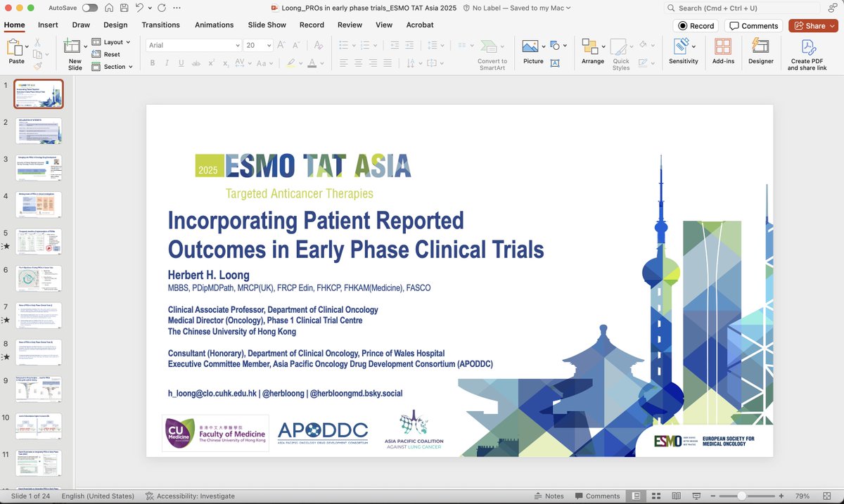The image size is (844, 504).
Task: Adjust the zoom slider in status bar
Action: 742,496
